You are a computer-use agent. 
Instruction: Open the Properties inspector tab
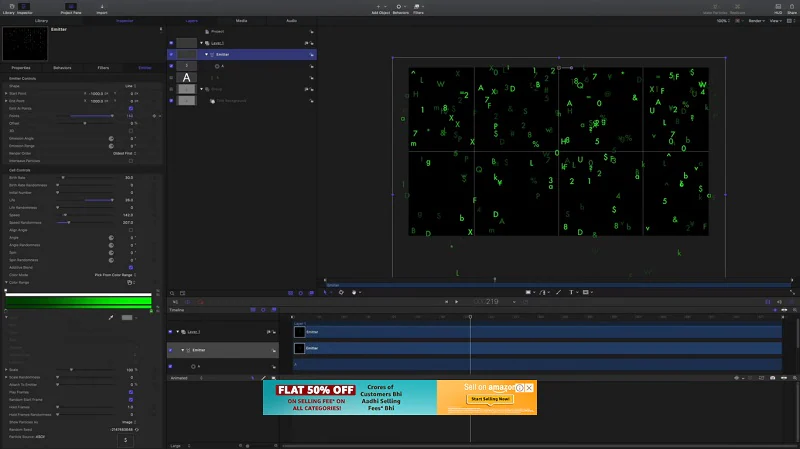click(x=21, y=68)
